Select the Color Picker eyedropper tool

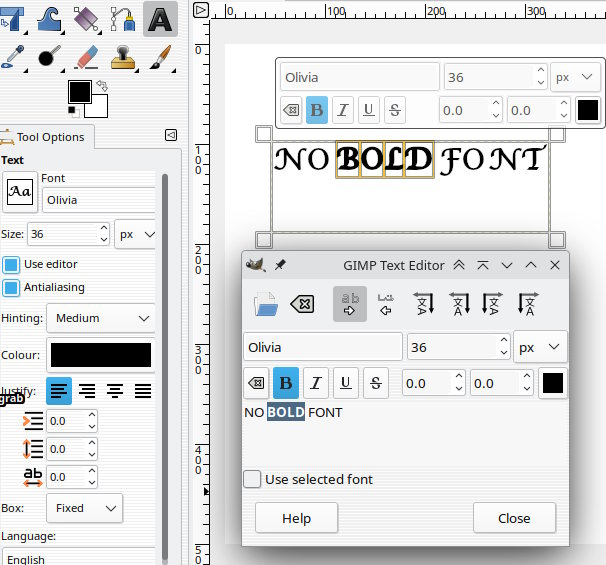tap(13, 57)
